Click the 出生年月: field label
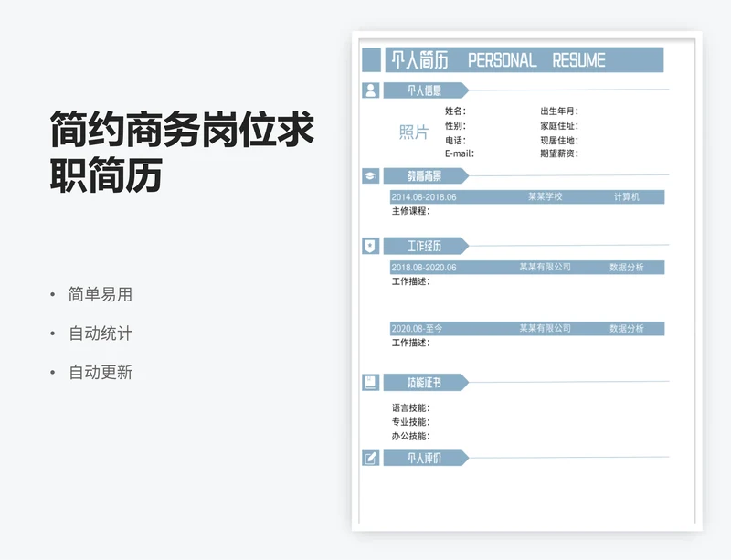Image resolution: width=731 pixels, height=560 pixels. [x=559, y=111]
